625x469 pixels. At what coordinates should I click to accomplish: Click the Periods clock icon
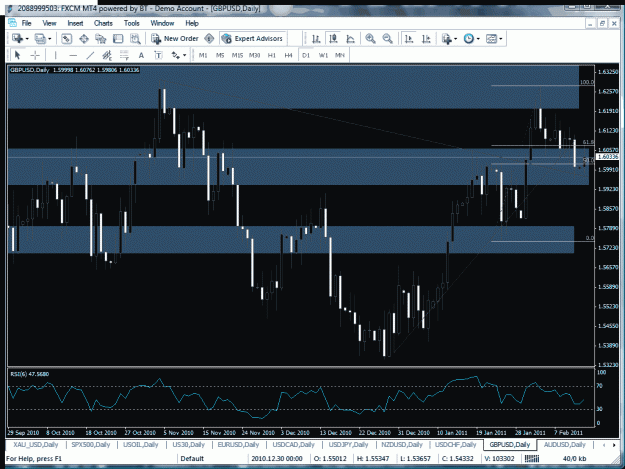(x=469, y=39)
